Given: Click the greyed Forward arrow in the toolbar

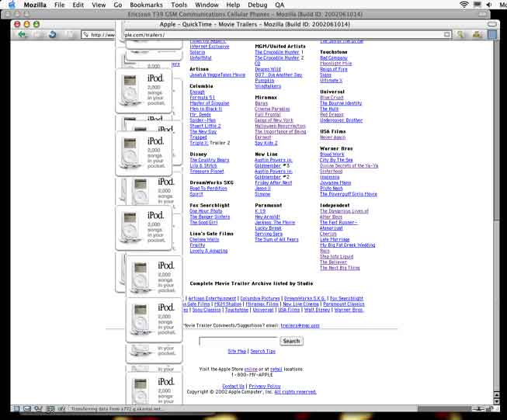Looking at the screenshot, I should coord(37,34).
